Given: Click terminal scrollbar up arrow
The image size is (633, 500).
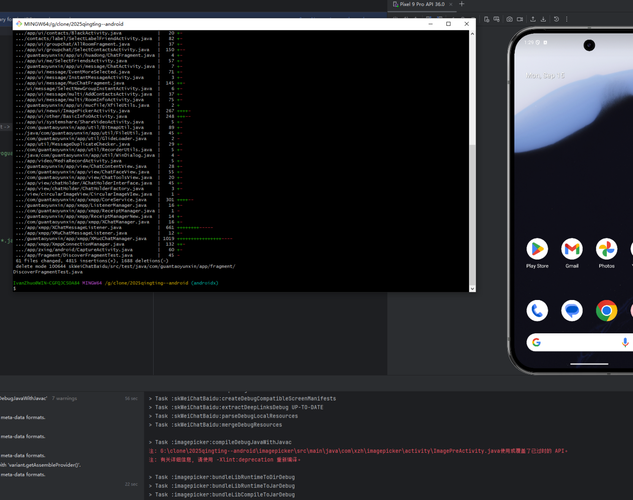Looking at the screenshot, I should coord(472,34).
